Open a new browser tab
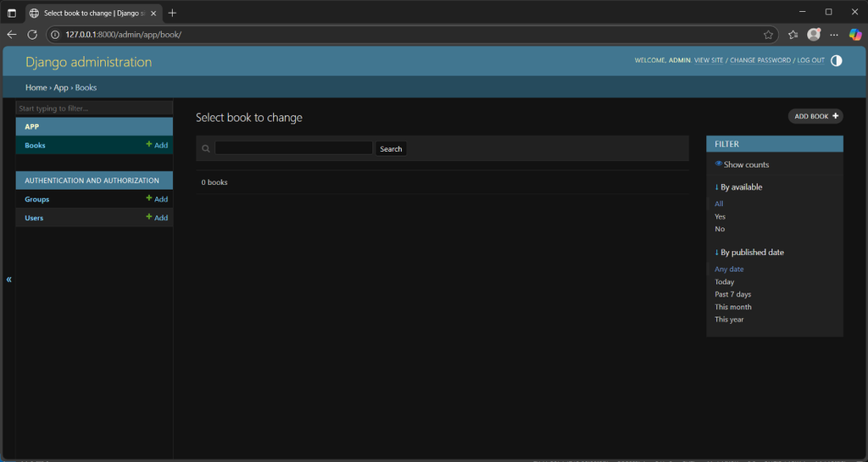868x462 pixels. click(172, 13)
